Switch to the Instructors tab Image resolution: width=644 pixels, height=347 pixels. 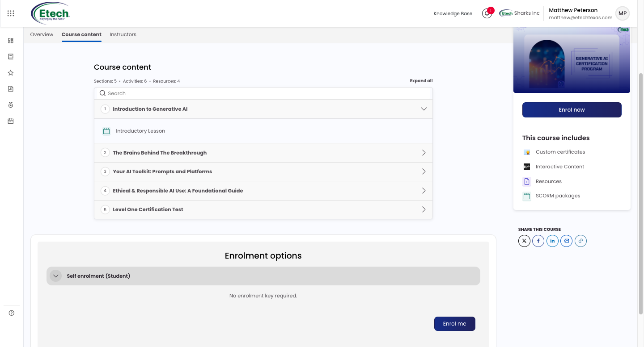tap(123, 34)
